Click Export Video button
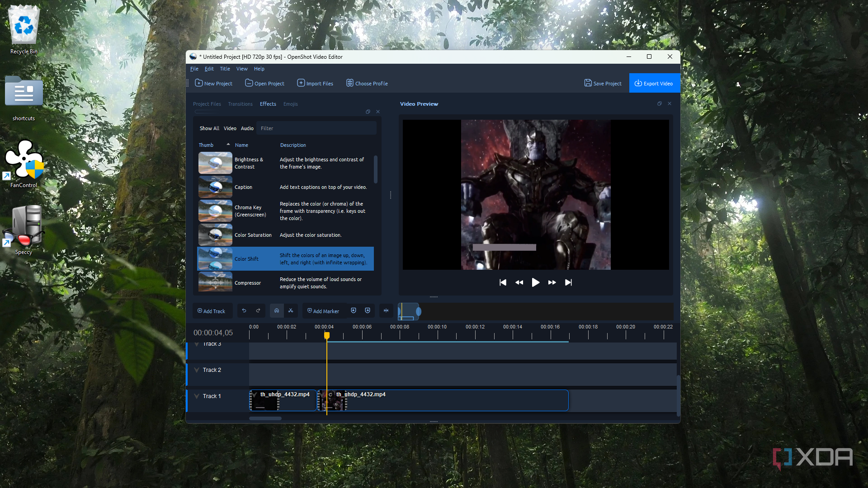The height and width of the screenshot is (488, 868). coord(654,83)
